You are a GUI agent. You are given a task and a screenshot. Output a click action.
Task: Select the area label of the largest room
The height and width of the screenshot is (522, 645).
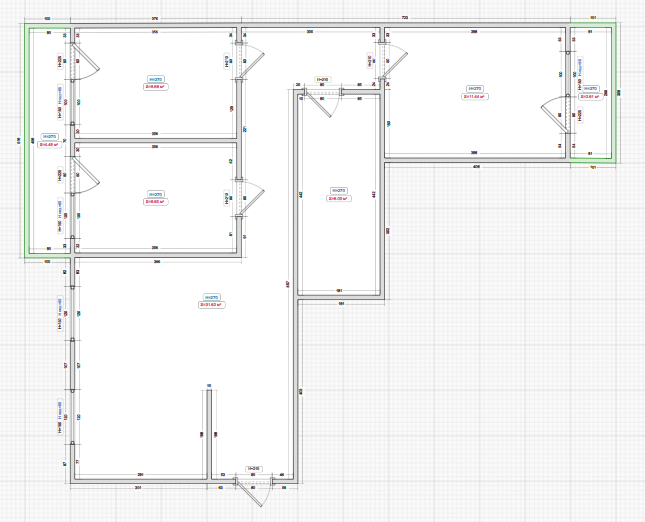(x=212, y=305)
